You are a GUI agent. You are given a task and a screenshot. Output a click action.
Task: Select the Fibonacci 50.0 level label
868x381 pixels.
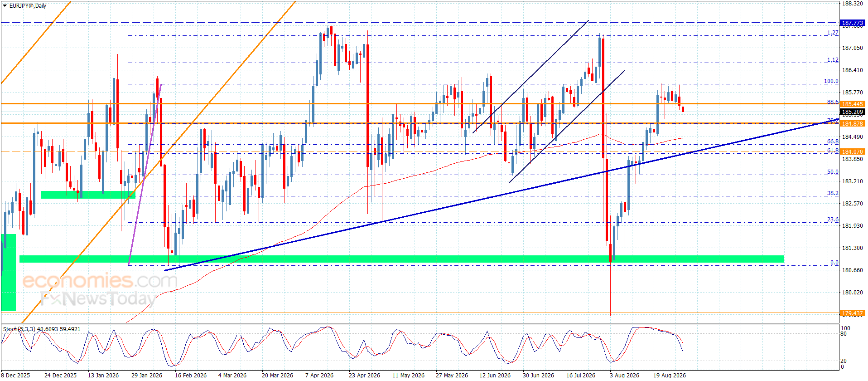click(x=833, y=172)
